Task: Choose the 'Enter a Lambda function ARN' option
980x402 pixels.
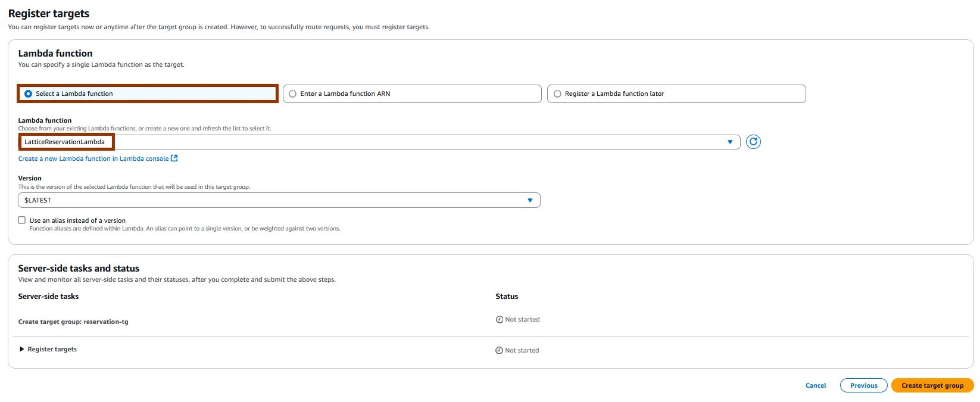Action: [293, 94]
